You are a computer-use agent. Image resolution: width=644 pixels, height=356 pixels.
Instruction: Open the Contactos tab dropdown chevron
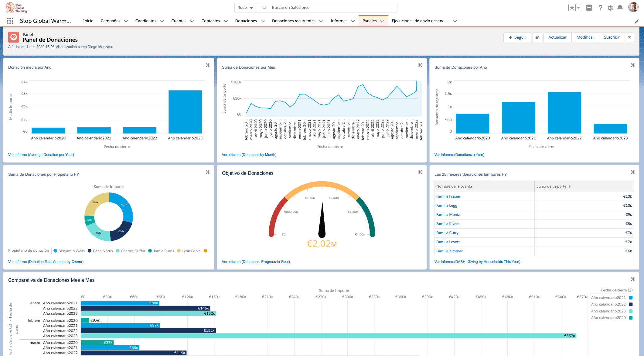tap(226, 21)
